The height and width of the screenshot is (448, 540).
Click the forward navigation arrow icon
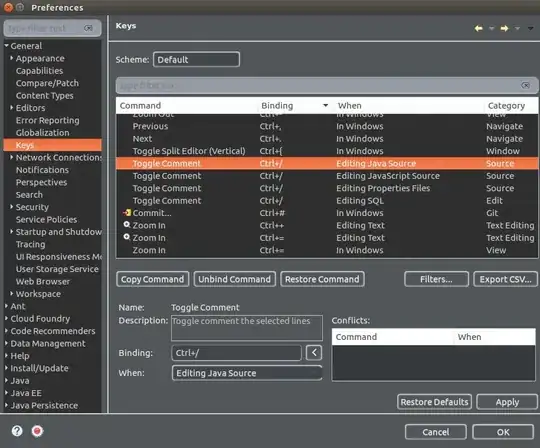(505, 28)
